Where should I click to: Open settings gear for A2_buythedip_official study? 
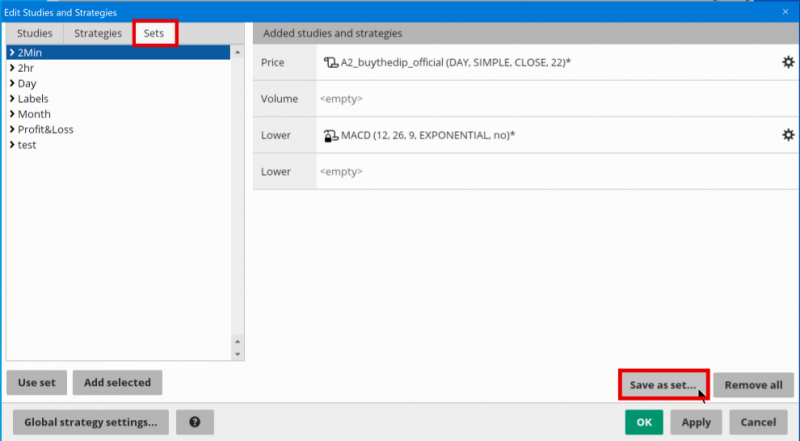click(787, 63)
